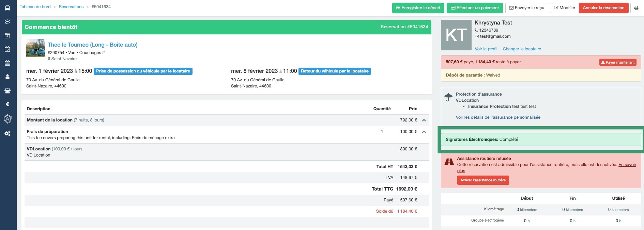Click the print icon button
This screenshot has width=644, height=230.
coord(636,8)
